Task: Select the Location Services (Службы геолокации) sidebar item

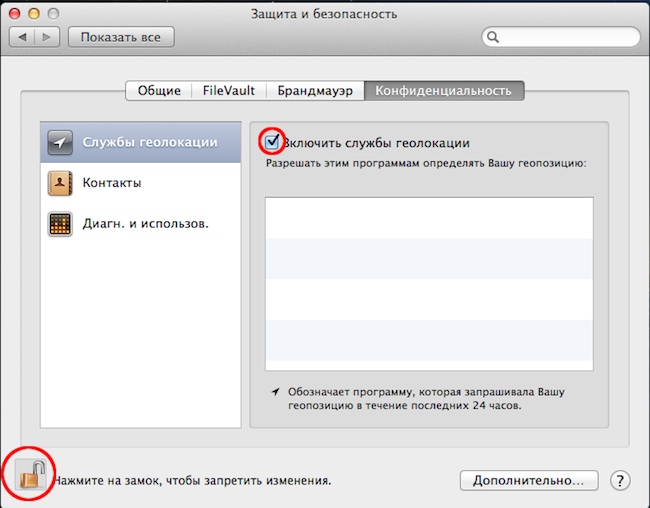Action: tap(140, 142)
